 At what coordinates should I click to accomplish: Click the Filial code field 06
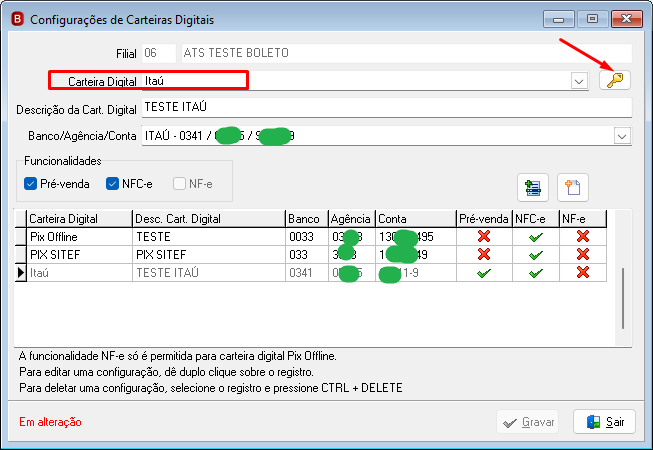coord(159,53)
